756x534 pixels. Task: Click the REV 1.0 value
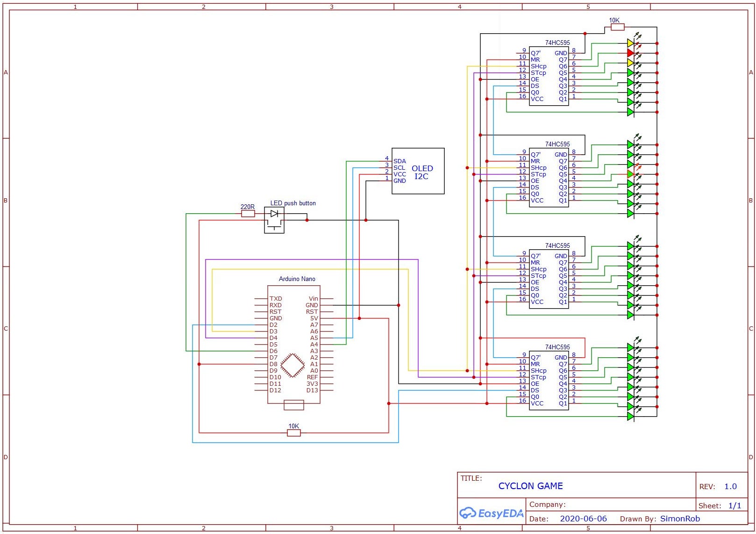pos(730,486)
